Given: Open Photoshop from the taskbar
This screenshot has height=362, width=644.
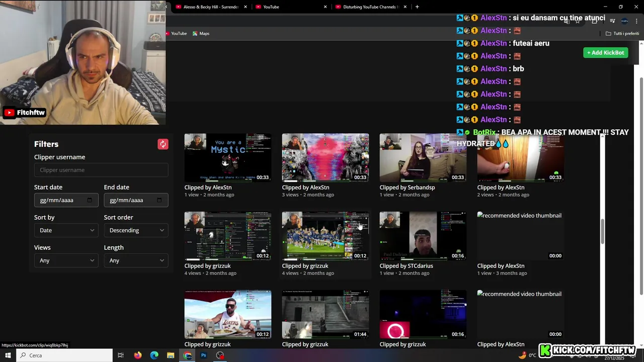Looking at the screenshot, I should [204, 355].
